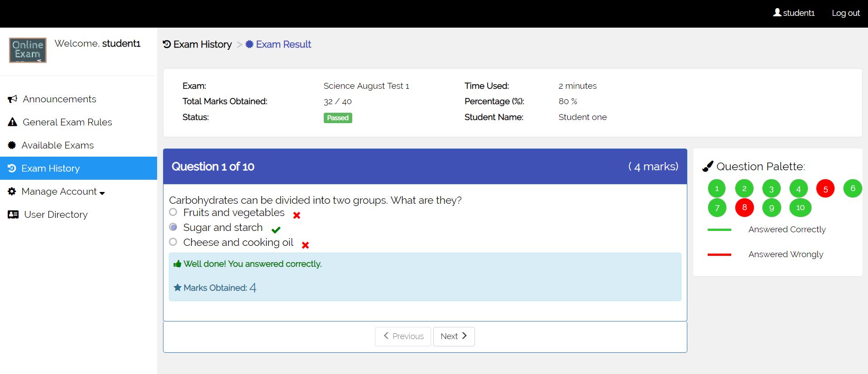Jump to question 9 in the palette
The height and width of the screenshot is (374, 868).
point(772,208)
